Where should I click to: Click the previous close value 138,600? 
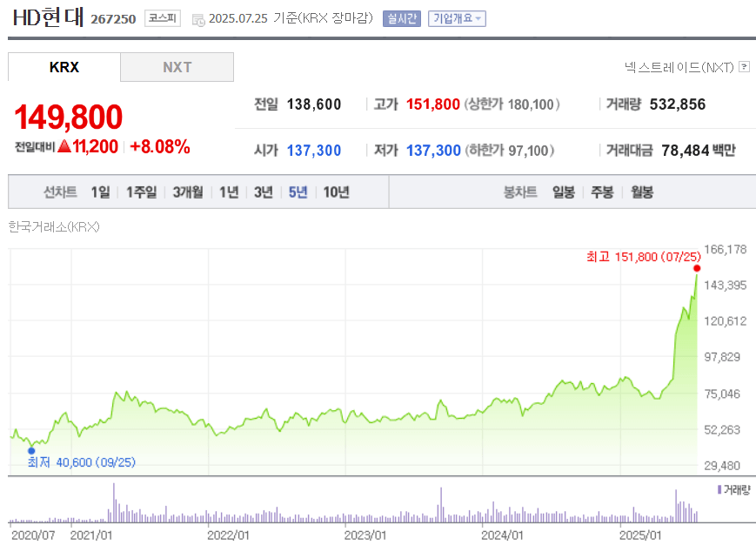pos(314,104)
